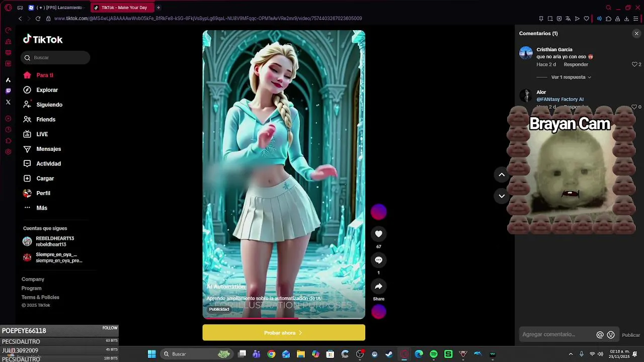644x362 pixels.
Task: Open browser extensions puzzle icon
Action: (608, 19)
